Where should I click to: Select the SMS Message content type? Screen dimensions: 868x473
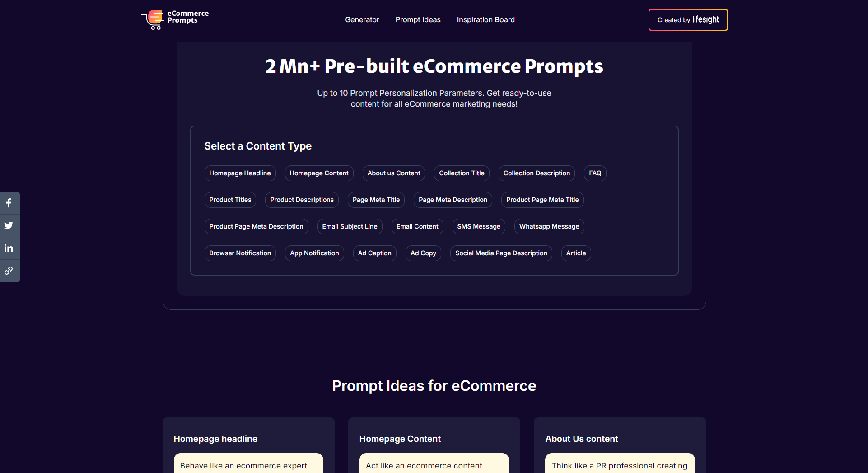478,226
